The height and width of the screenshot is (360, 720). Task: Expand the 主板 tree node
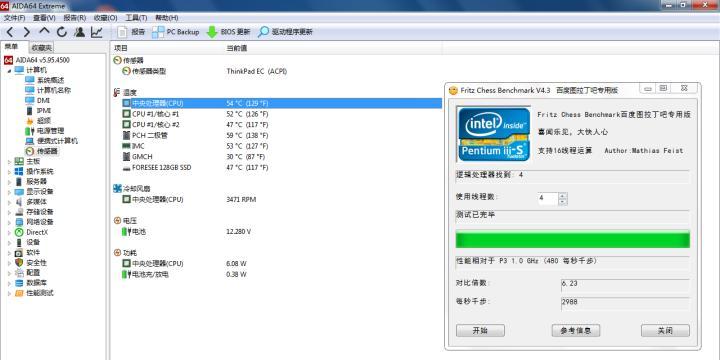10,161
